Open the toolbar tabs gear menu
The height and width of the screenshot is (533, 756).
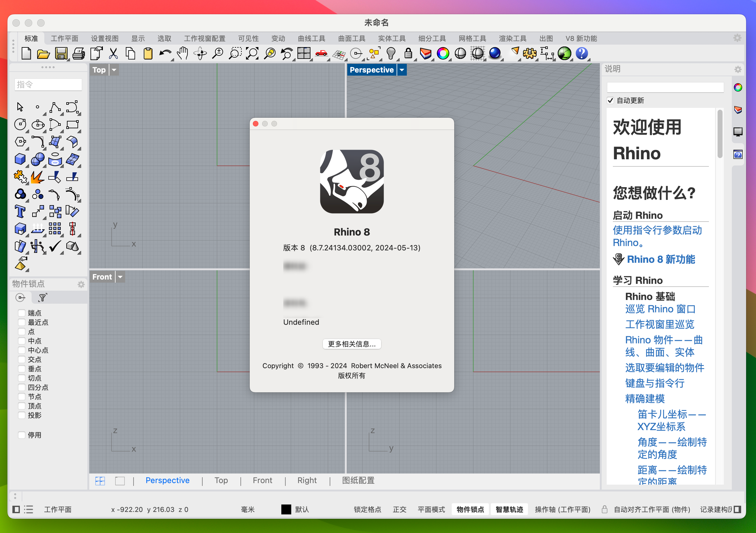[737, 38]
